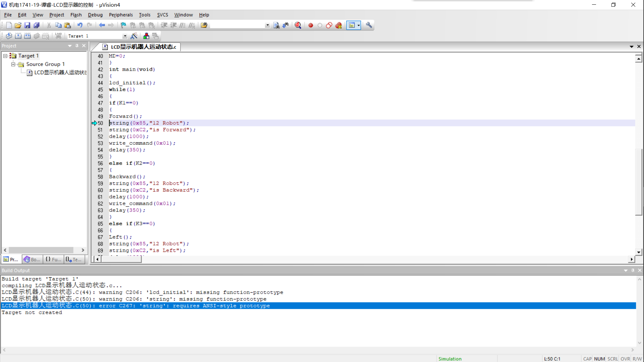Cut selection with the scissors icon
This screenshot has width=644, height=362.
pos(49,25)
